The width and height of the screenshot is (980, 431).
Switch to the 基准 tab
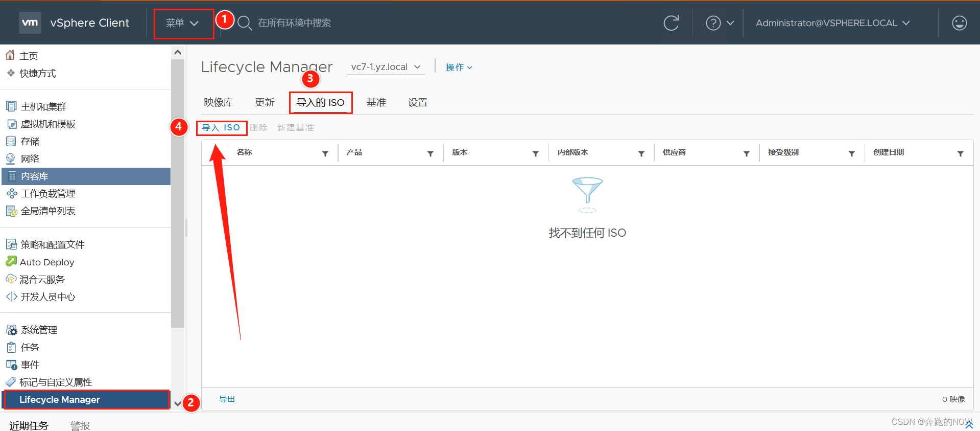click(376, 102)
